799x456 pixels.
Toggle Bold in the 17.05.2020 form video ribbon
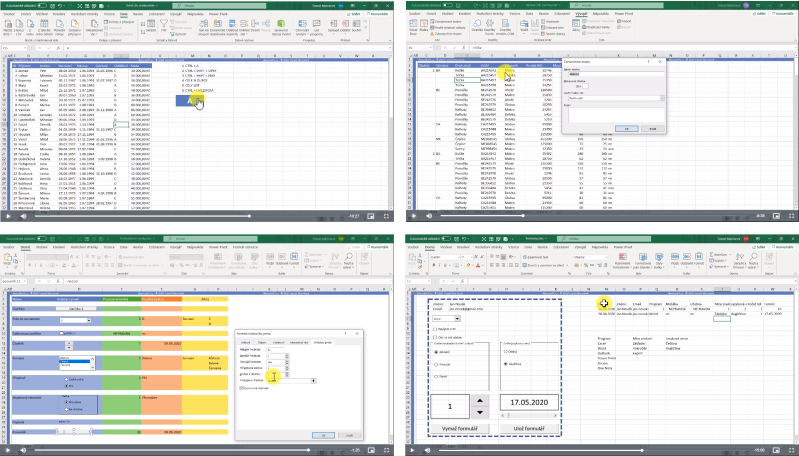(x=434, y=265)
